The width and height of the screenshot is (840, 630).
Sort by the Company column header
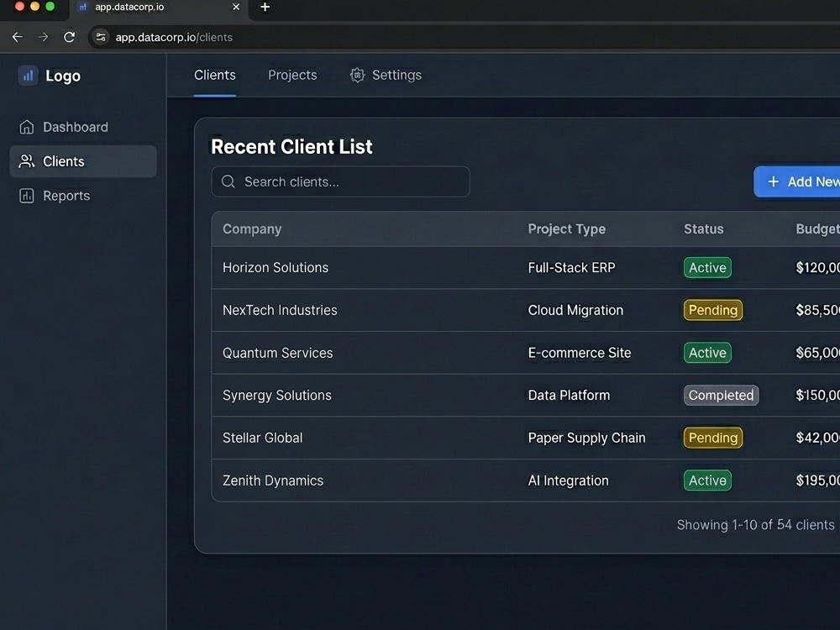(252, 228)
